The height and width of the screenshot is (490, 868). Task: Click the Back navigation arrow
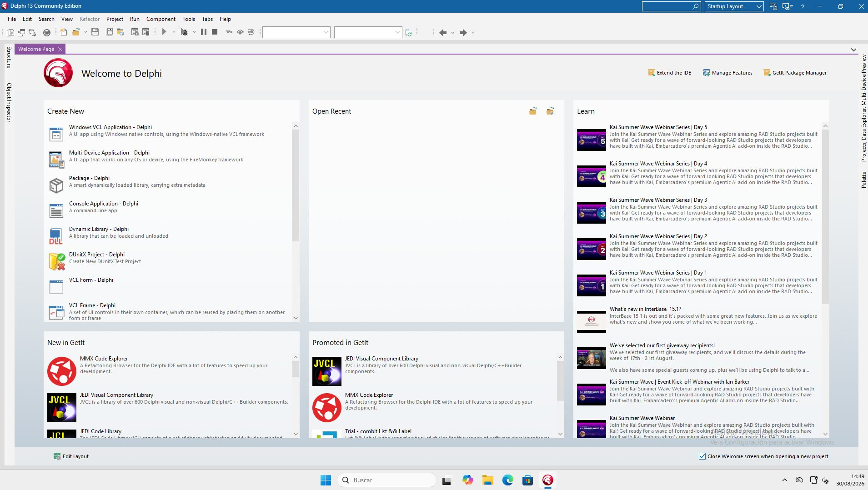pos(443,33)
